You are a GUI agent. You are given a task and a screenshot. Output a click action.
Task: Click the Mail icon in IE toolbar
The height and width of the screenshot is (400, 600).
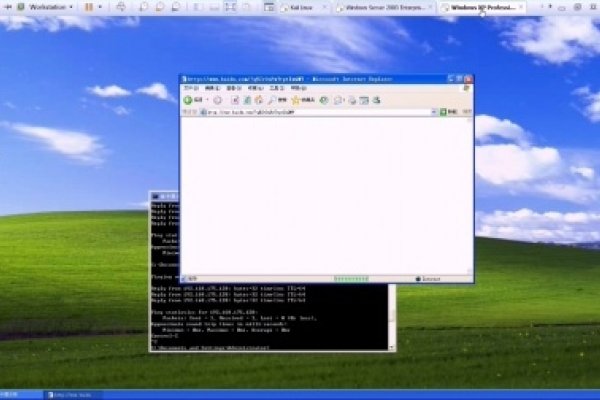338,101
